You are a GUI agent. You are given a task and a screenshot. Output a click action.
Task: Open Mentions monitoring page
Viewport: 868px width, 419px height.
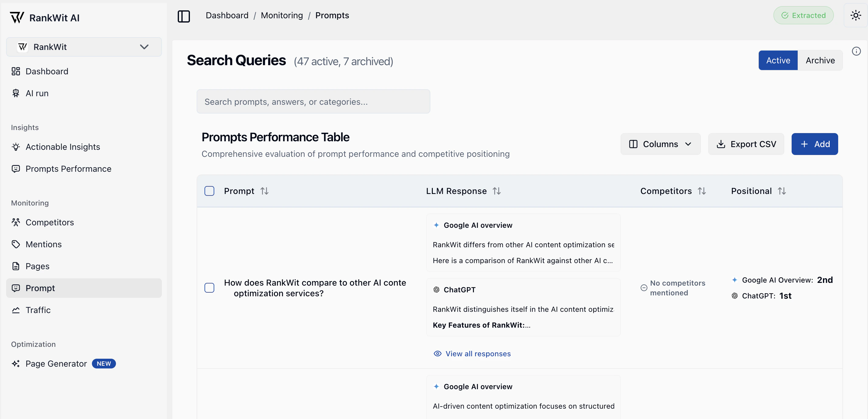(84, 244)
